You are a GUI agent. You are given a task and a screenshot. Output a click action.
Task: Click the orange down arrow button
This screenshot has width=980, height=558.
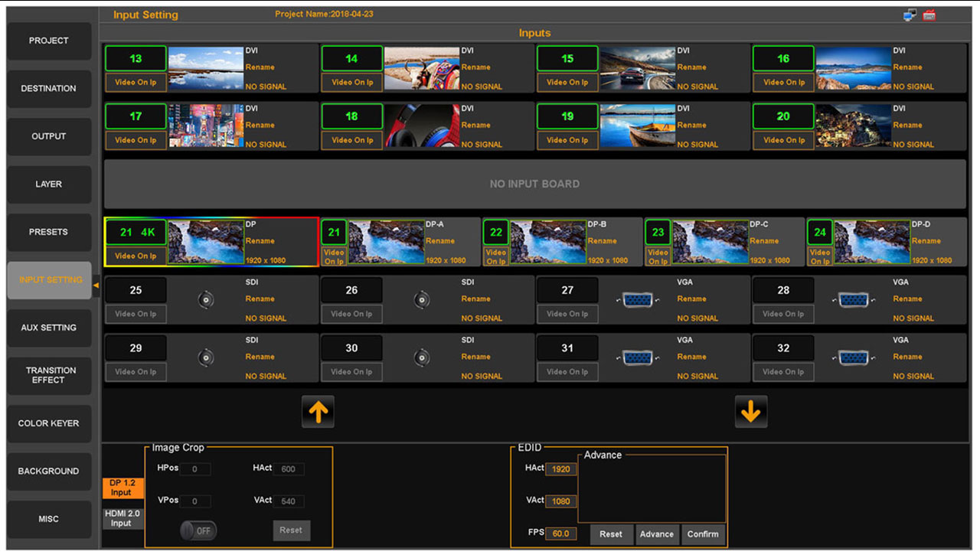coord(750,413)
